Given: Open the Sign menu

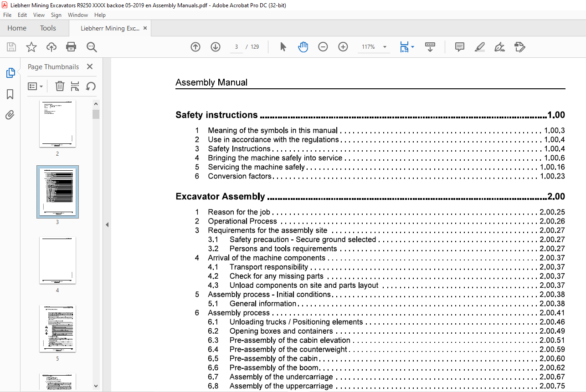Looking at the screenshot, I should [x=56, y=15].
